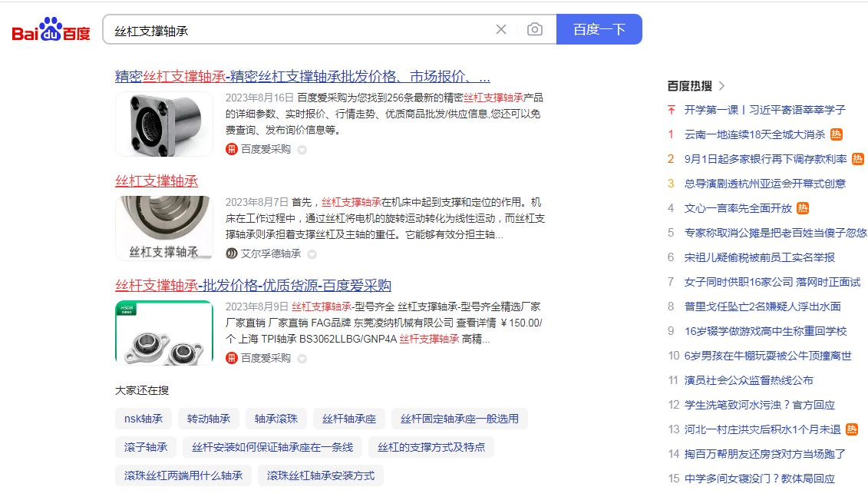This screenshot has width=868, height=497.
Task: Expand the dropdown arrow beside the third result's 百度爱采购
Action: 302,359
